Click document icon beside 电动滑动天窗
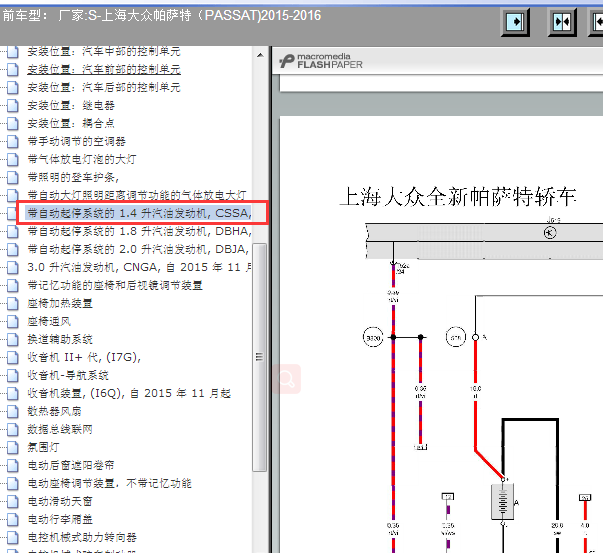This screenshot has height=553, width=603. (13, 501)
